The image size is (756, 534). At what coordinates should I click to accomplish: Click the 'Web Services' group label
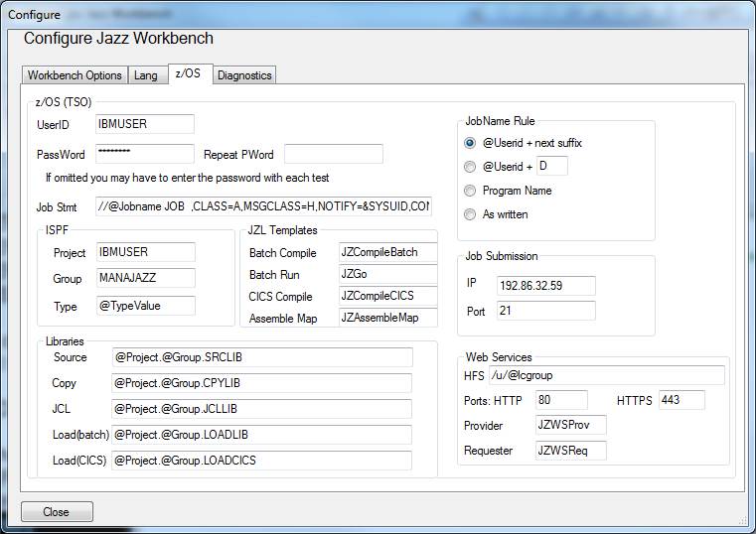click(x=499, y=357)
